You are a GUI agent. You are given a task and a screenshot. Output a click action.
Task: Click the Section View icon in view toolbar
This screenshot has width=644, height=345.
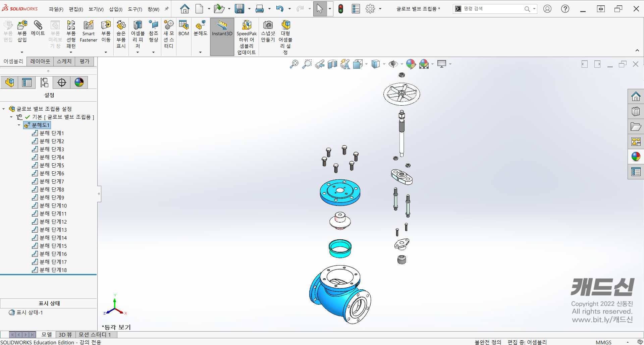tap(332, 64)
